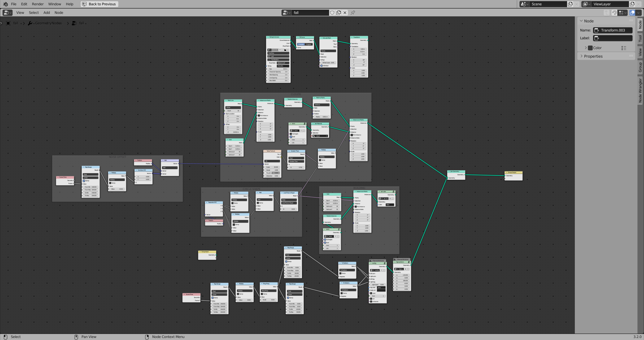Open the Group sidebar tab
644x340 pixels.
tap(640, 67)
